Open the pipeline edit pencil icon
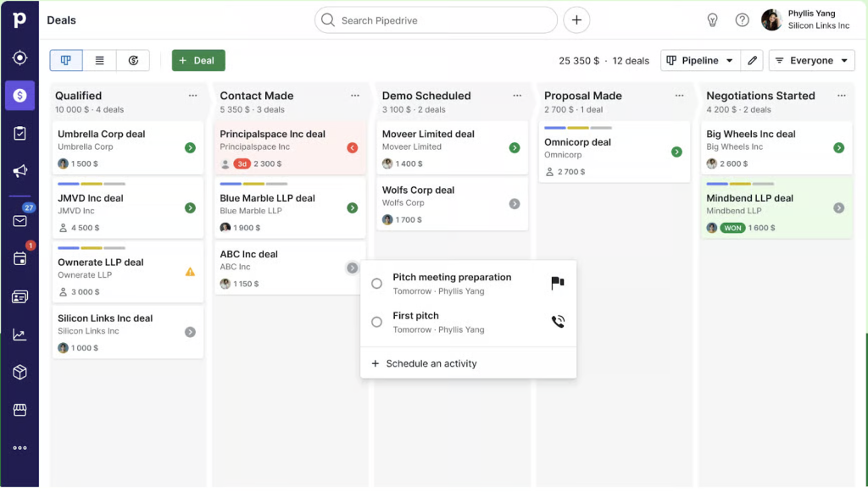 [x=752, y=60]
